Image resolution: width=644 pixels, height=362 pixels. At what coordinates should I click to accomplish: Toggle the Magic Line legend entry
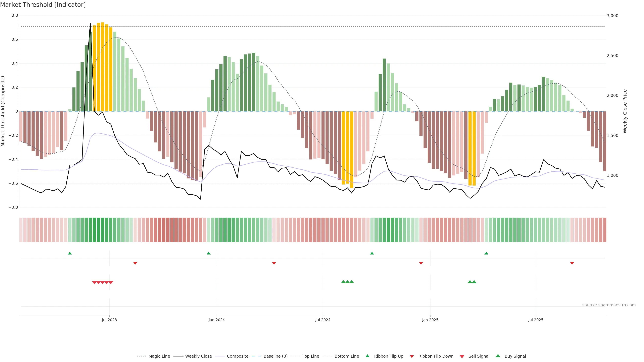(x=159, y=356)
